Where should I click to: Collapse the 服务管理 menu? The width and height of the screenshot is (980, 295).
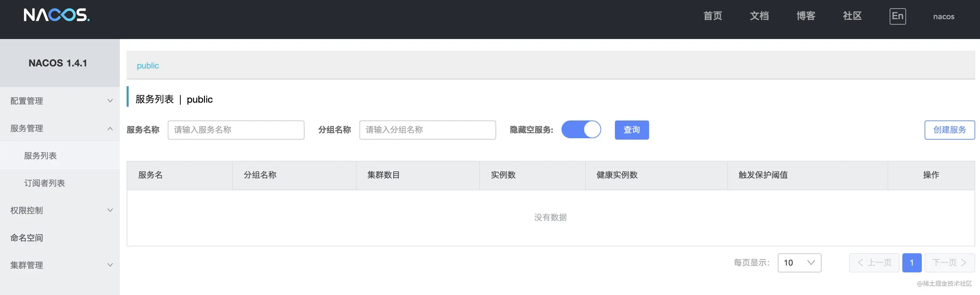pyautogui.click(x=60, y=128)
